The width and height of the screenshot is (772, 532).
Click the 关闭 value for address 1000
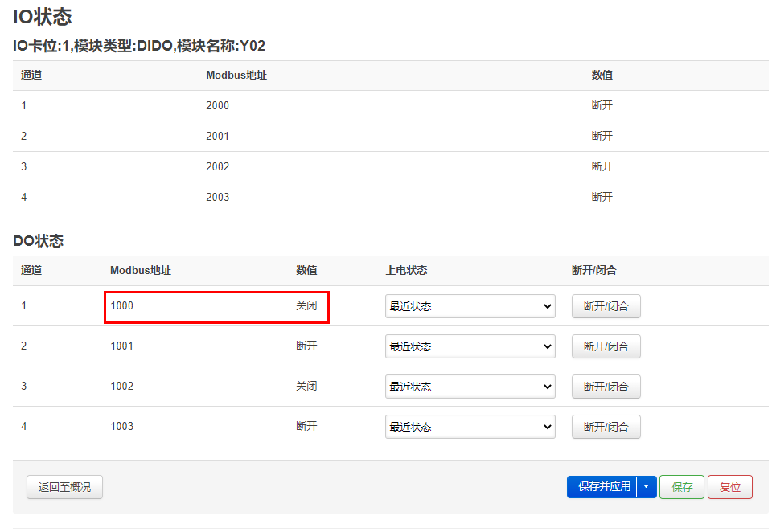pyautogui.click(x=306, y=305)
